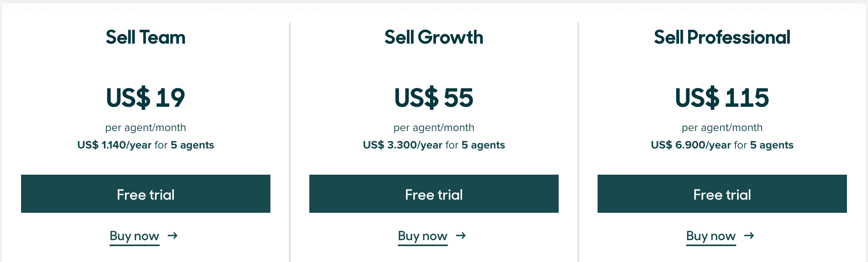Click US$ 1.140/year for 5 agents text
Viewport: 868px width, 262px height.
(x=146, y=145)
